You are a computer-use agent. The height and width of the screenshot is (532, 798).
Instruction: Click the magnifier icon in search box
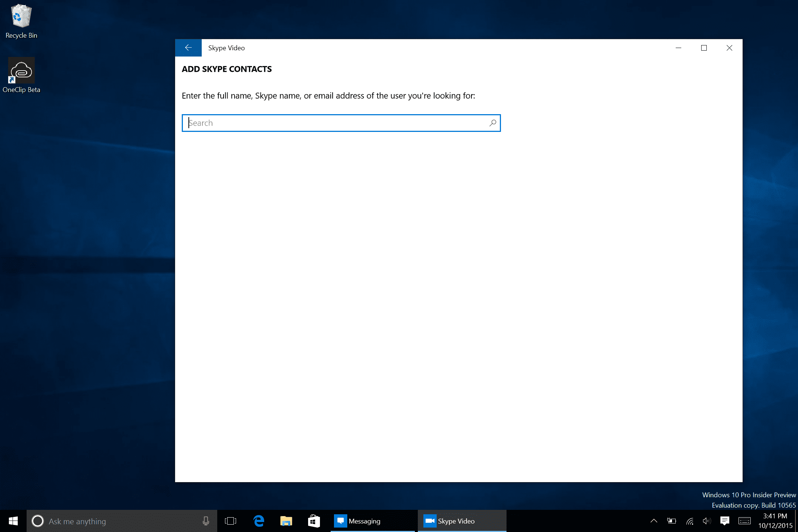[492, 123]
